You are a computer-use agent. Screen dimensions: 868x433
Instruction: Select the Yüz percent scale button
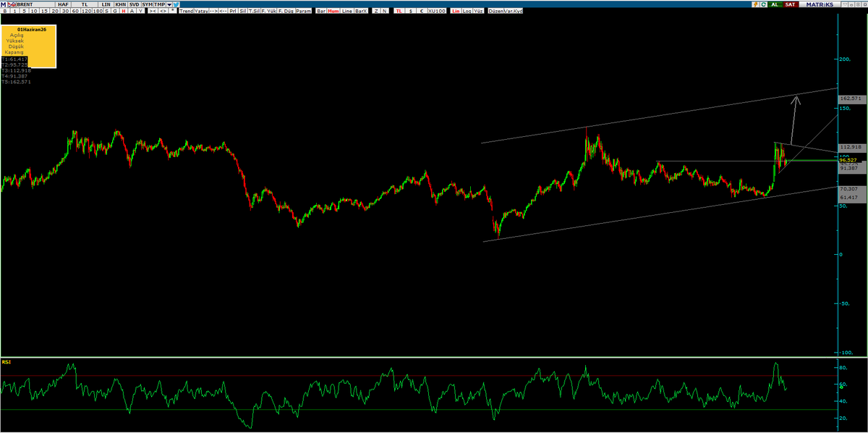(478, 11)
